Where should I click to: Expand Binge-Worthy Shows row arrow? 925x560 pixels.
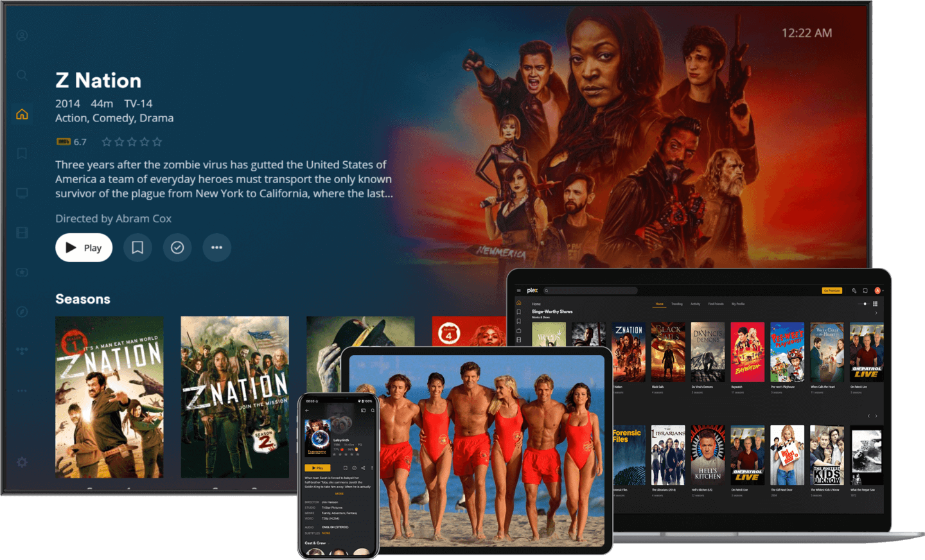[x=876, y=313]
